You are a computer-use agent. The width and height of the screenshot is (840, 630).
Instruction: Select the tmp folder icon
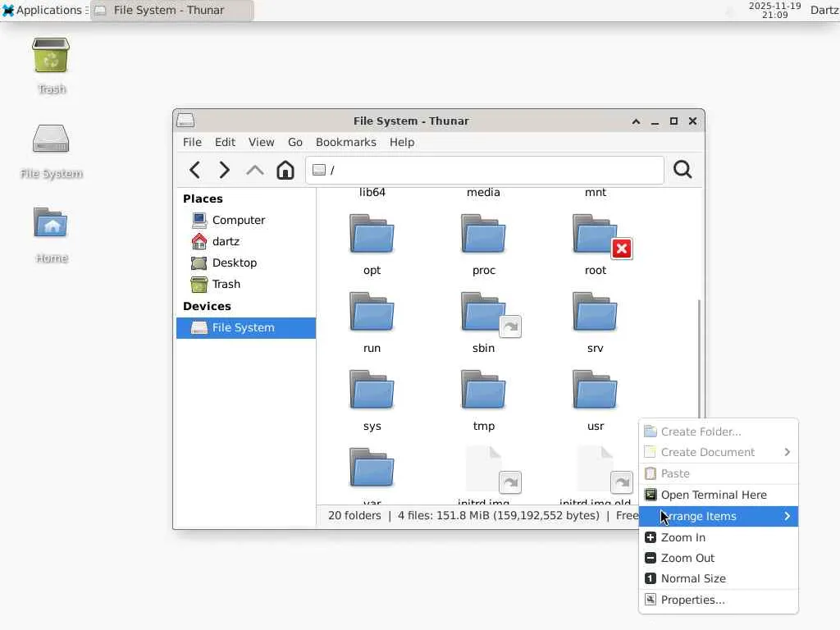click(x=483, y=390)
